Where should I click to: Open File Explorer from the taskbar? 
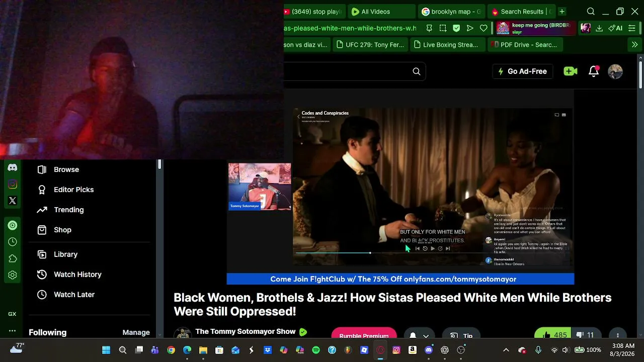(203, 350)
